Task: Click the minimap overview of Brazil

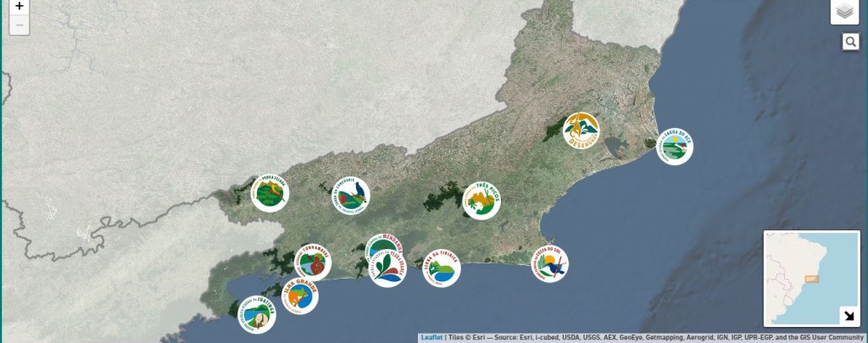Action: (x=812, y=279)
